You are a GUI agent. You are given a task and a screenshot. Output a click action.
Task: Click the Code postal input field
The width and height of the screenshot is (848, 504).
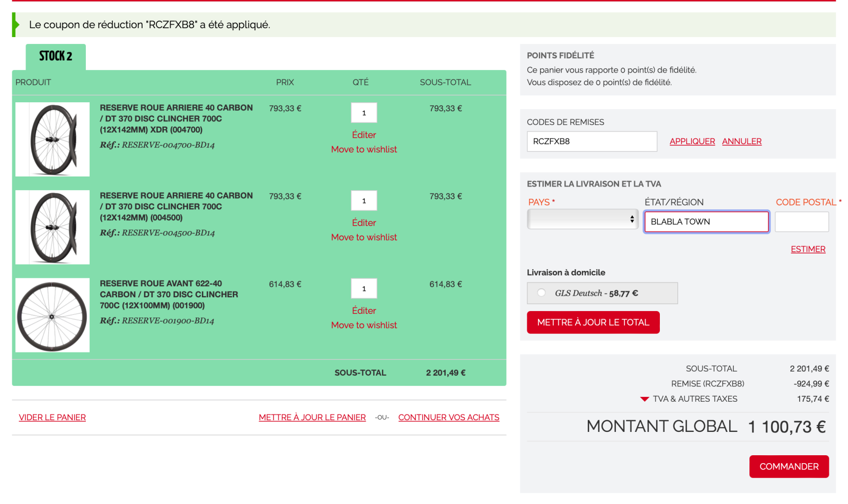coord(801,222)
